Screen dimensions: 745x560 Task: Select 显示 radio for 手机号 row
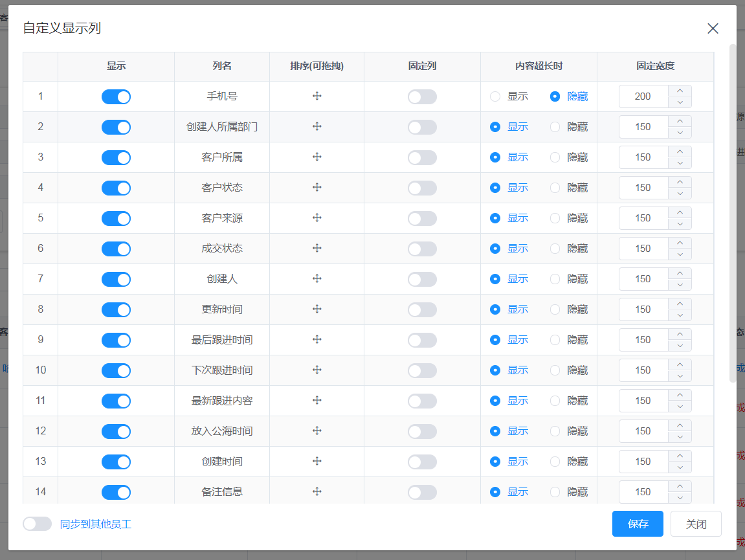495,96
